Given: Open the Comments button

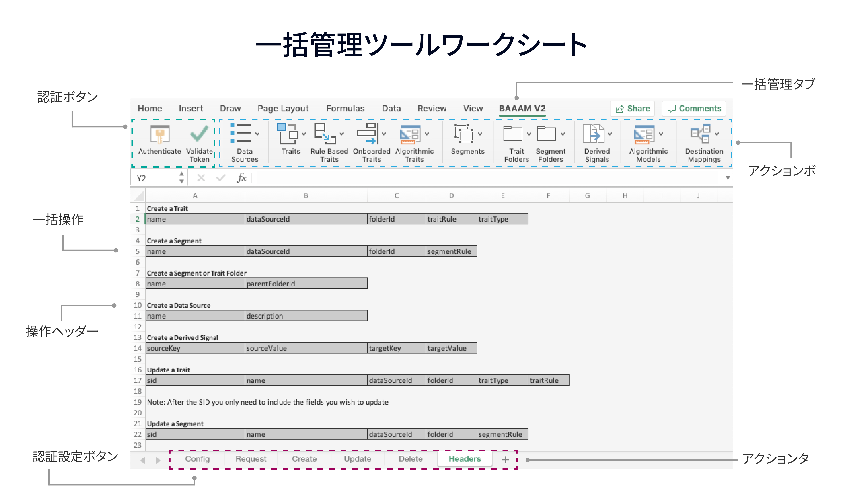Looking at the screenshot, I should [694, 109].
